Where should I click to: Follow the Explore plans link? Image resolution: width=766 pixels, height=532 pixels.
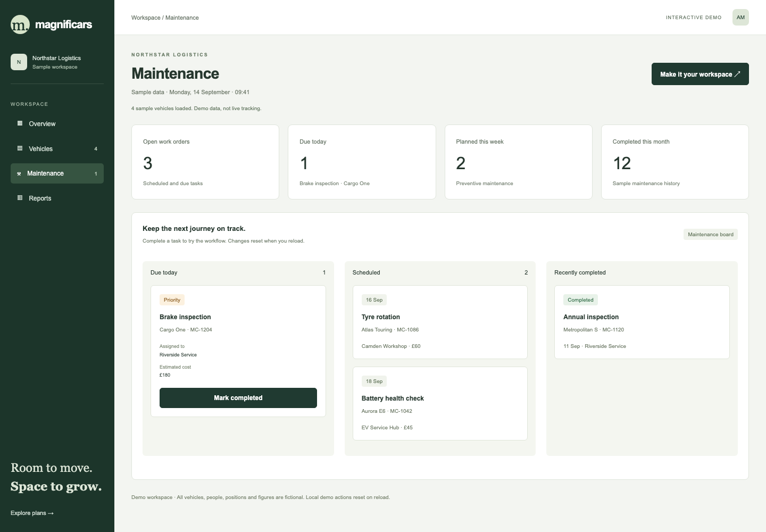tap(32, 513)
